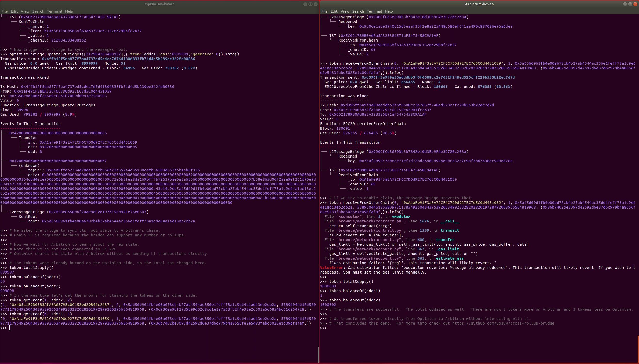Viewport: 639px width, 364px height.
Task: Minimize the Optimism-kovan terminal window
Action: pyautogui.click(x=305, y=4)
